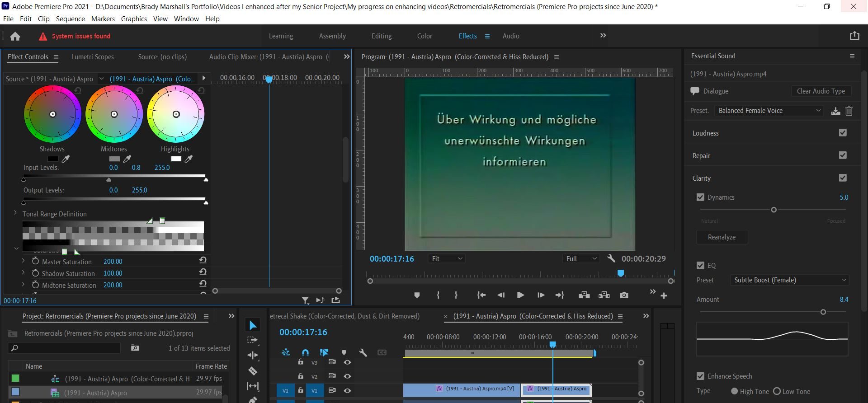The width and height of the screenshot is (868, 403).
Task: Click the Reanalyze button
Action: [x=722, y=237]
